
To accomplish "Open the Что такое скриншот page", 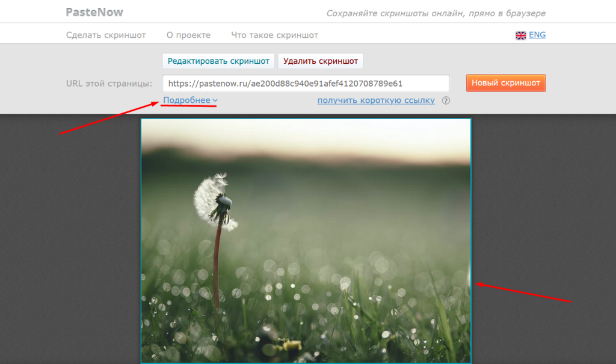I will click(x=274, y=35).
